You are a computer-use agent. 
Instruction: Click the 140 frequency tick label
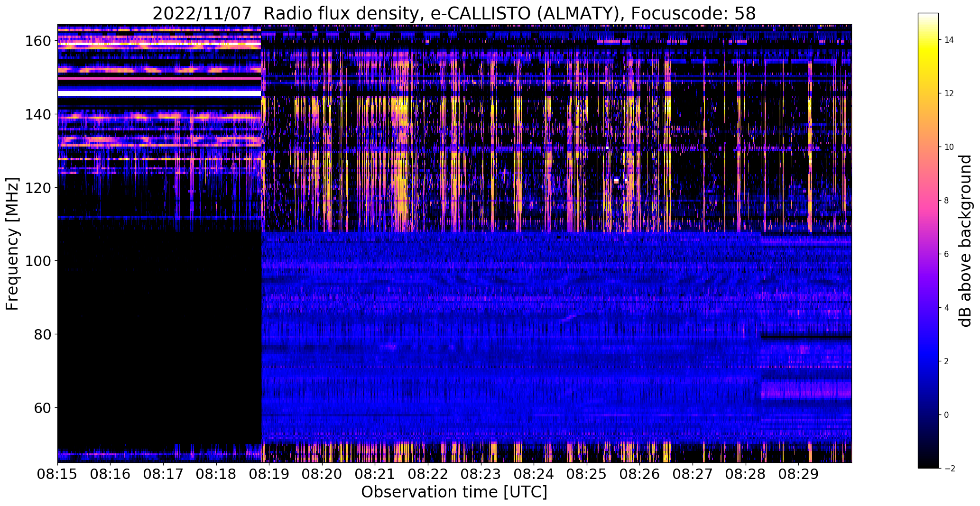39,114
